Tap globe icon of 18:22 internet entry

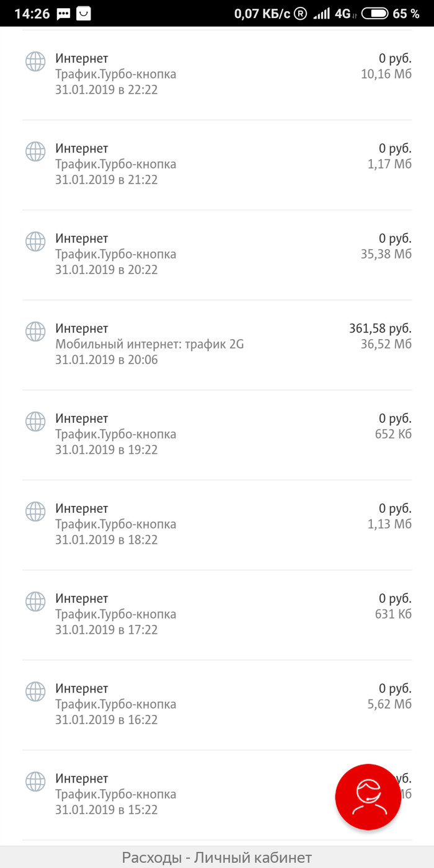point(35,511)
